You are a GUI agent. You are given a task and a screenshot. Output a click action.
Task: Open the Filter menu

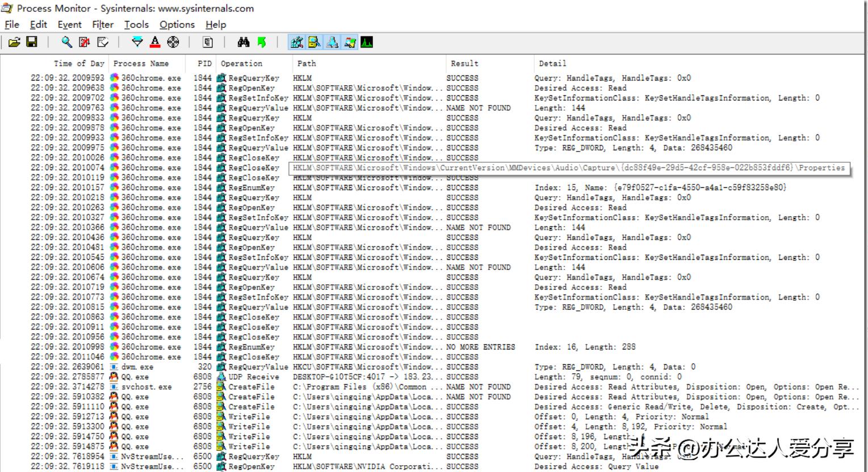(103, 24)
